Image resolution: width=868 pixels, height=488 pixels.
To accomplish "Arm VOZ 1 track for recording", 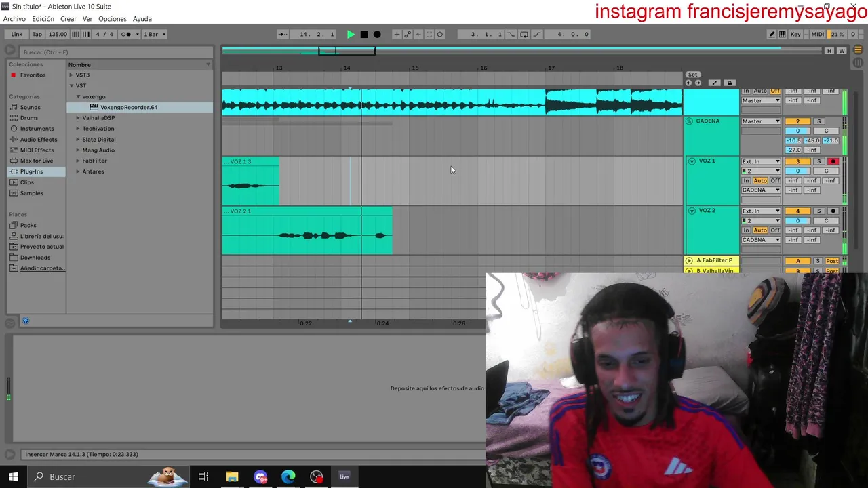I will pos(833,161).
